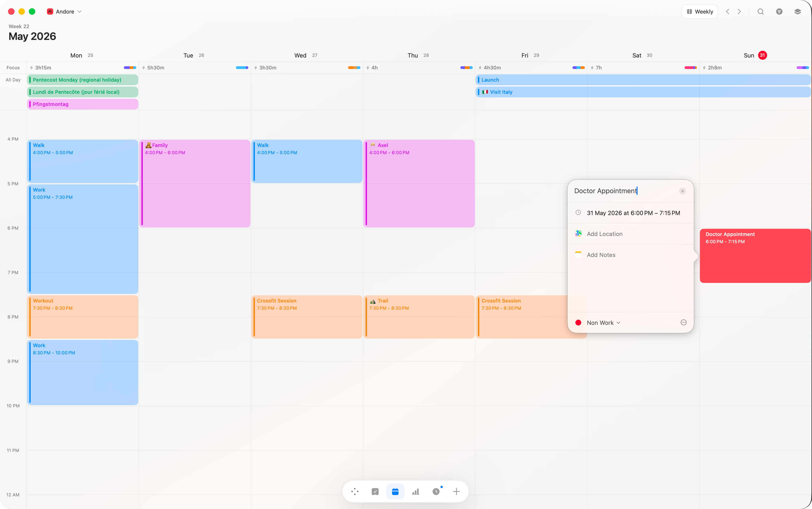Click Saturday's pink focus color bar
The image size is (812, 509).
tap(691, 68)
